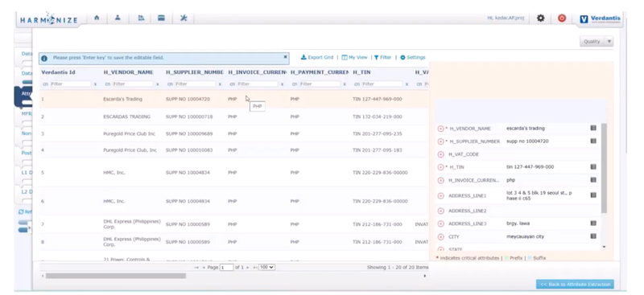Click the page number input field
644x295 pixels.
click(x=226, y=268)
